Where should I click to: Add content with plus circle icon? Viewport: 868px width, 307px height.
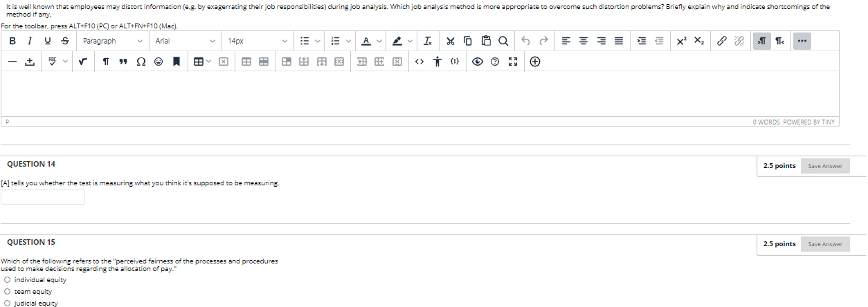tap(535, 62)
